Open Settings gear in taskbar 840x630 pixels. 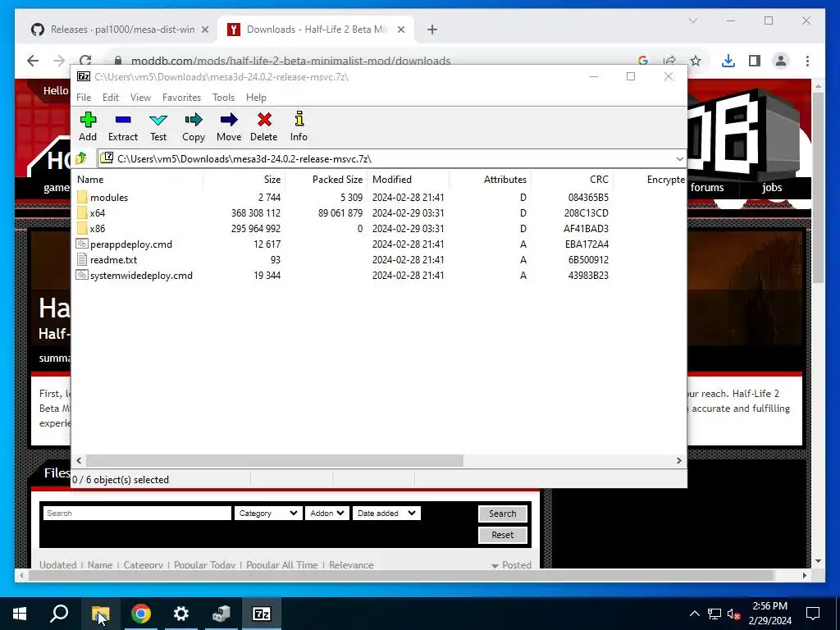181,614
